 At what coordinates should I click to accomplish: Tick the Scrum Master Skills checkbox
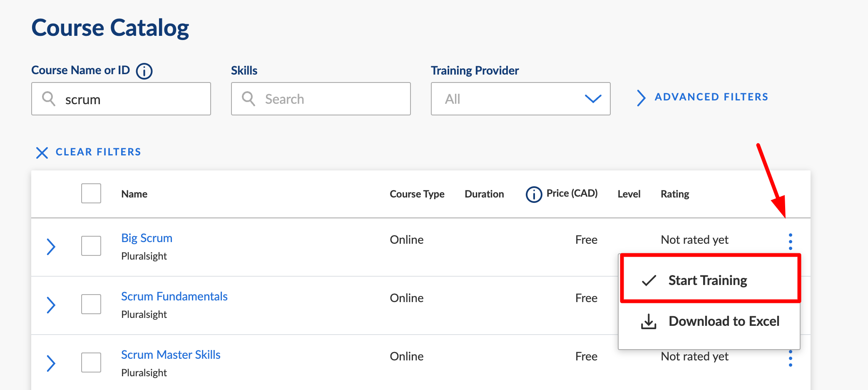[x=91, y=362]
